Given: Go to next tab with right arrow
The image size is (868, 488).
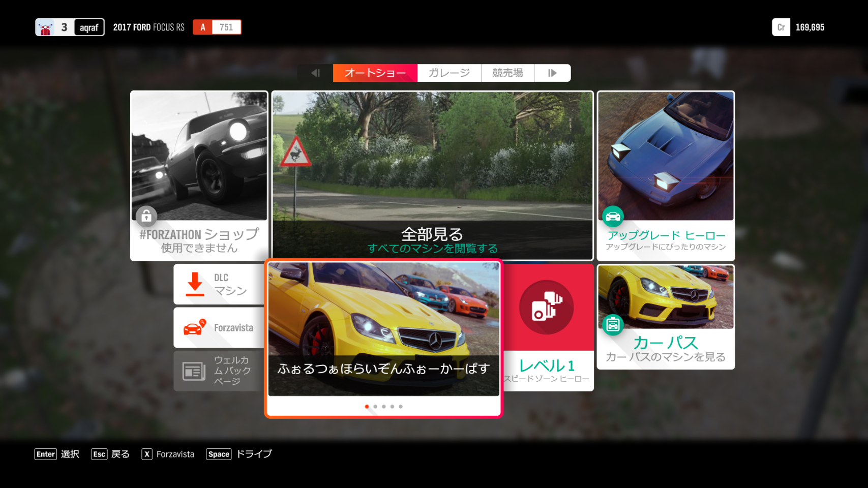Looking at the screenshot, I should [553, 73].
